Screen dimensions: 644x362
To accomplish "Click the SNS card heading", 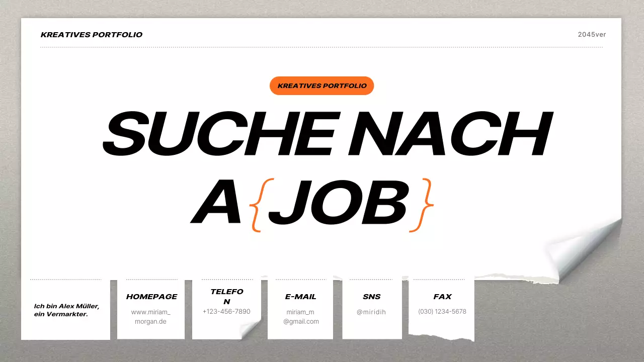I will pos(372,297).
